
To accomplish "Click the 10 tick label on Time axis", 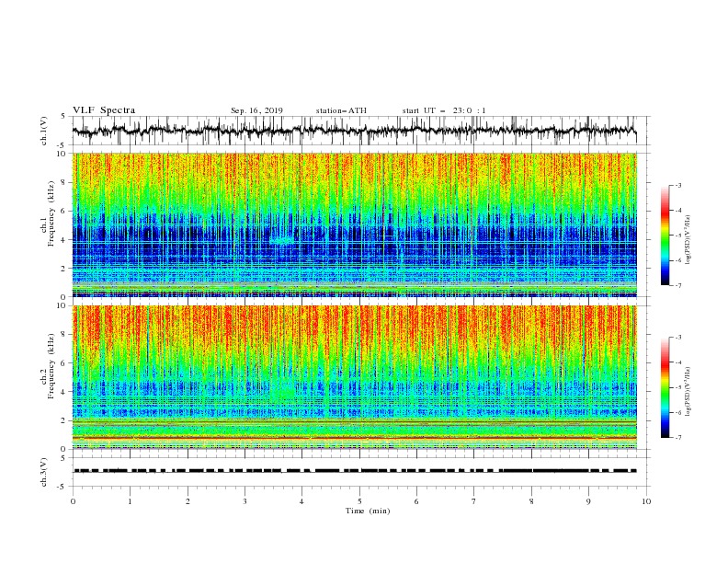I will click(646, 501).
